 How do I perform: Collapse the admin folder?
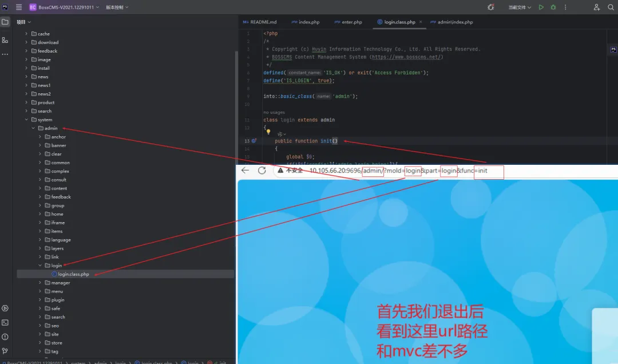coord(33,128)
